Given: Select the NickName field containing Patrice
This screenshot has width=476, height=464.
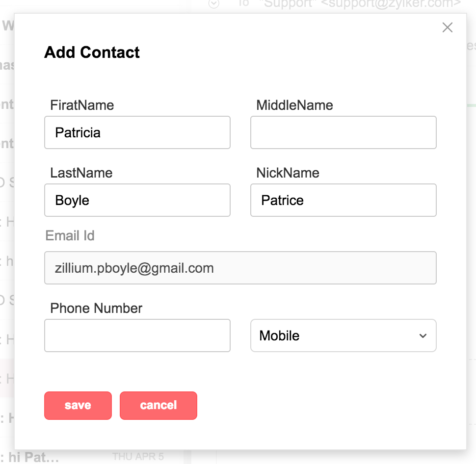Looking at the screenshot, I should tap(343, 200).
